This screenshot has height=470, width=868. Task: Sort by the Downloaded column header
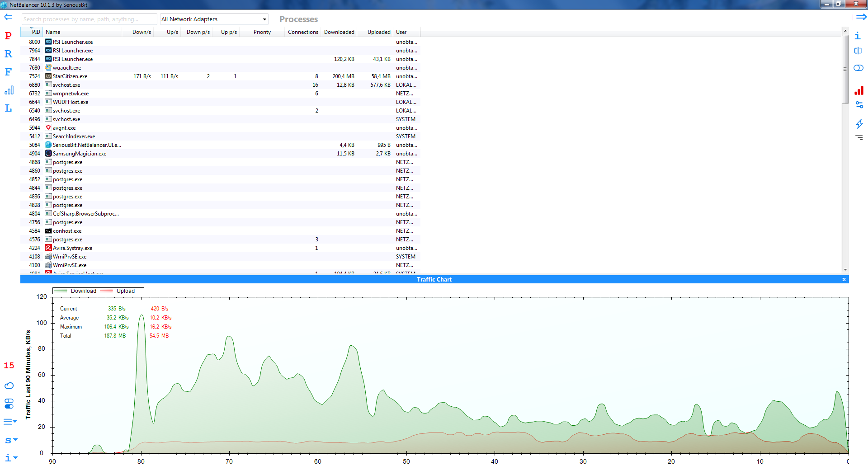339,32
